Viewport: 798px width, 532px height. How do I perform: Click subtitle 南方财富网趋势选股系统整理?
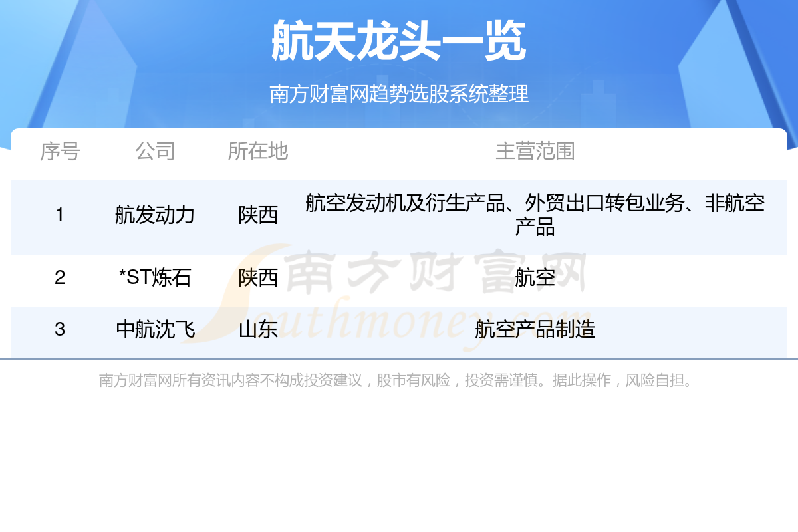399,94
